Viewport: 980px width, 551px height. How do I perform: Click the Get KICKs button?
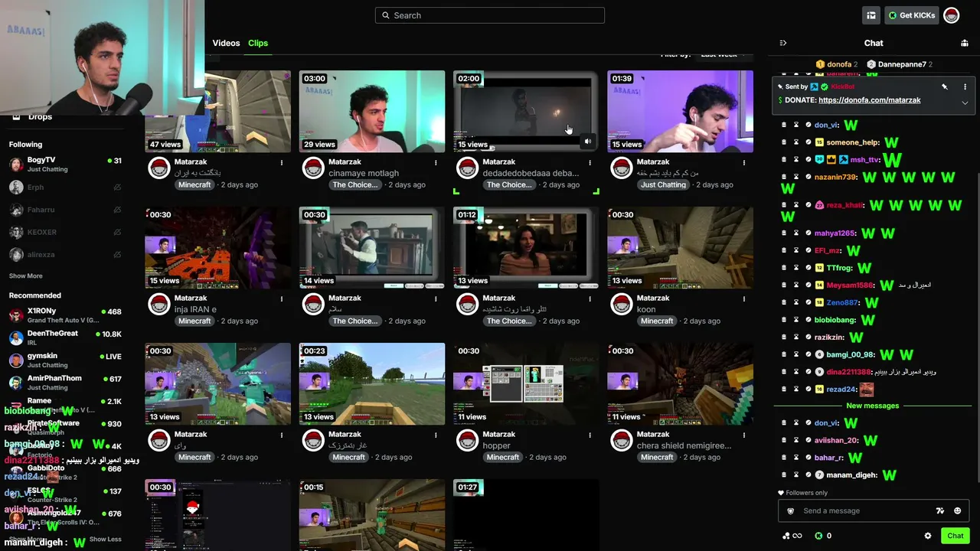(912, 15)
